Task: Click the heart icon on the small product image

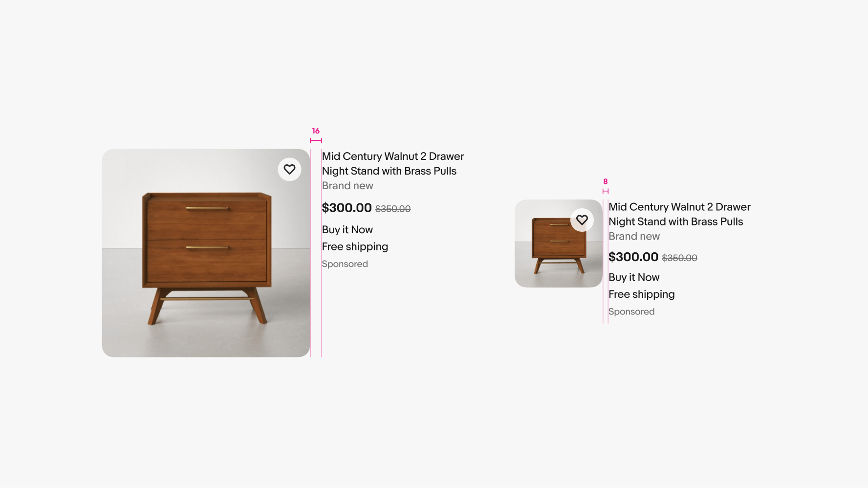Action: 582,220
